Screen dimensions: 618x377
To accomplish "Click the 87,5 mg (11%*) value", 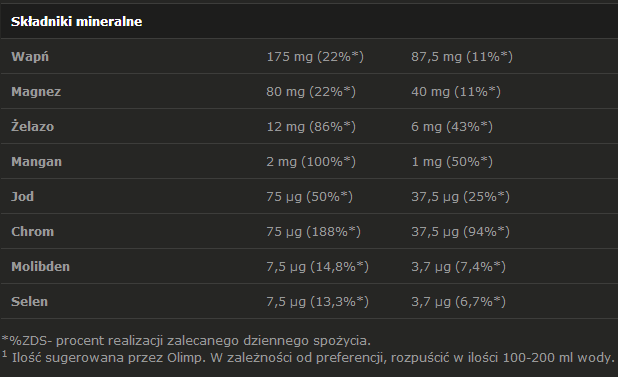I will click(462, 57).
